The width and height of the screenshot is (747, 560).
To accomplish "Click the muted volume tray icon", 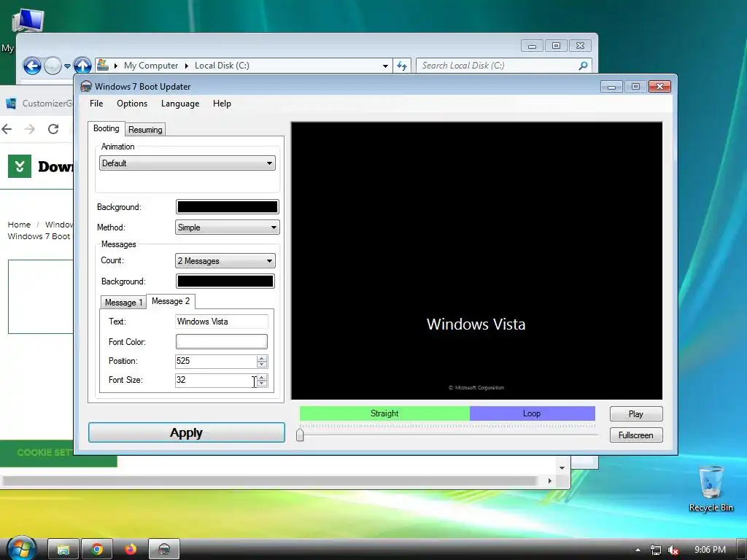I will click(673, 550).
